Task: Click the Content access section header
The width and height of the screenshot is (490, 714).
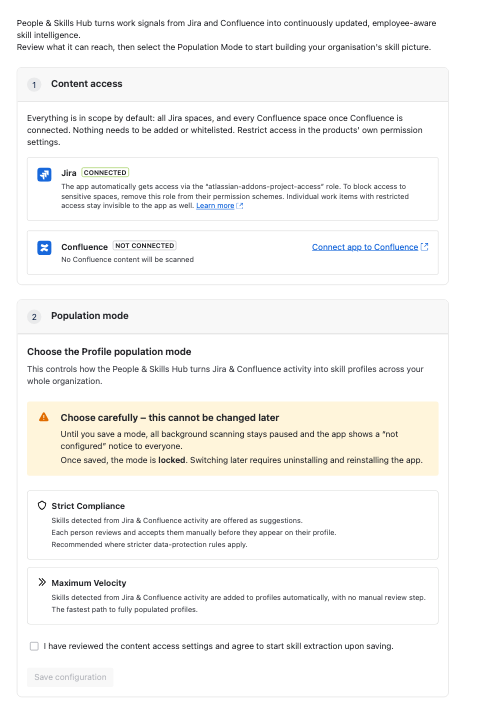Action: click(233, 85)
